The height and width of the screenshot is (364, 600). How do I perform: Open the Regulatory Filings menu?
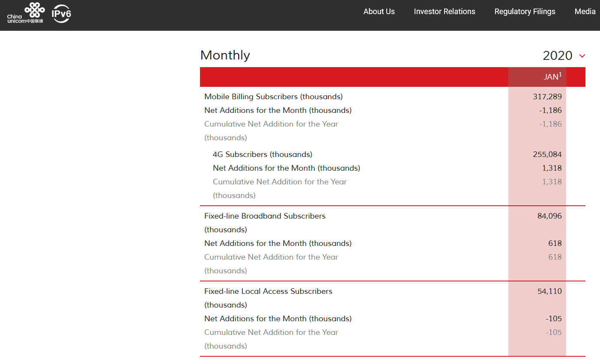pyautogui.click(x=525, y=12)
